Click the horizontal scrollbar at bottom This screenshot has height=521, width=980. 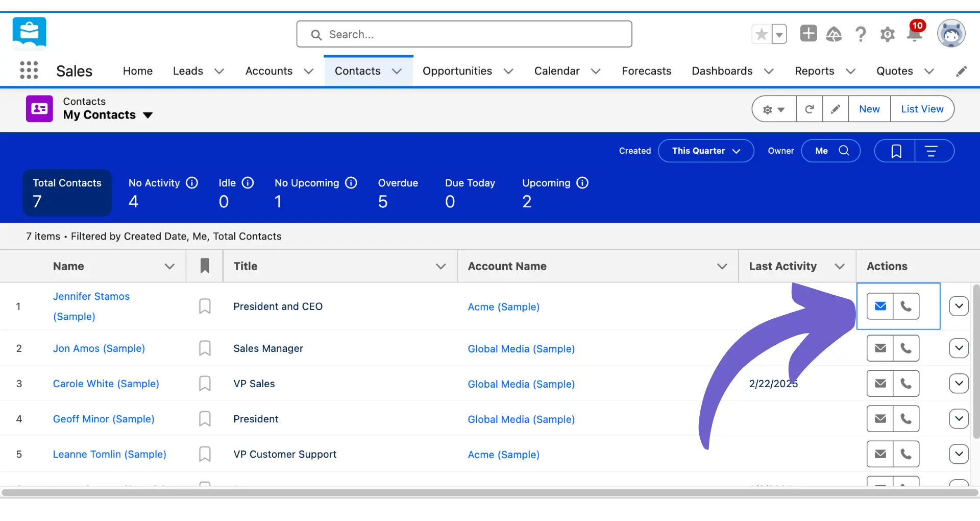tap(490, 493)
